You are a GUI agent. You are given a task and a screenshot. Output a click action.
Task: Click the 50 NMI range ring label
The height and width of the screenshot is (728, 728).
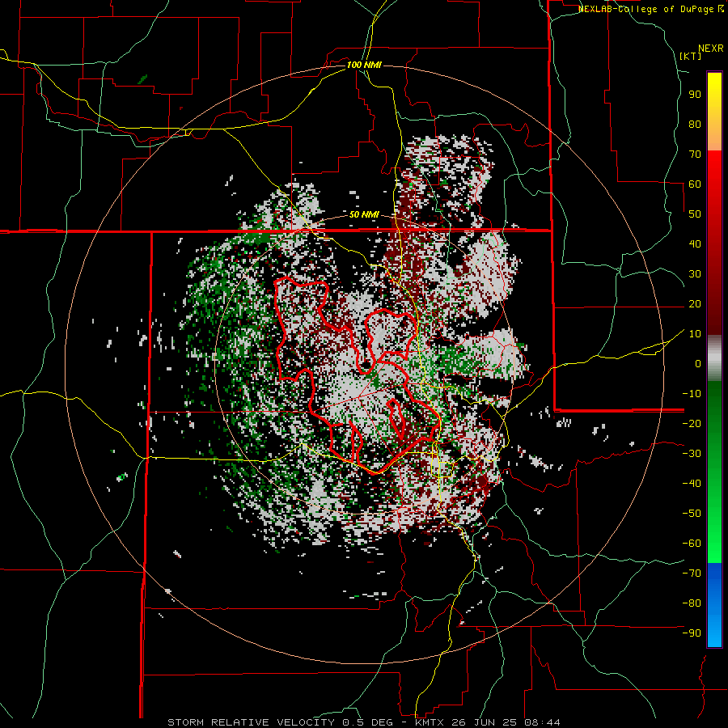tap(364, 214)
